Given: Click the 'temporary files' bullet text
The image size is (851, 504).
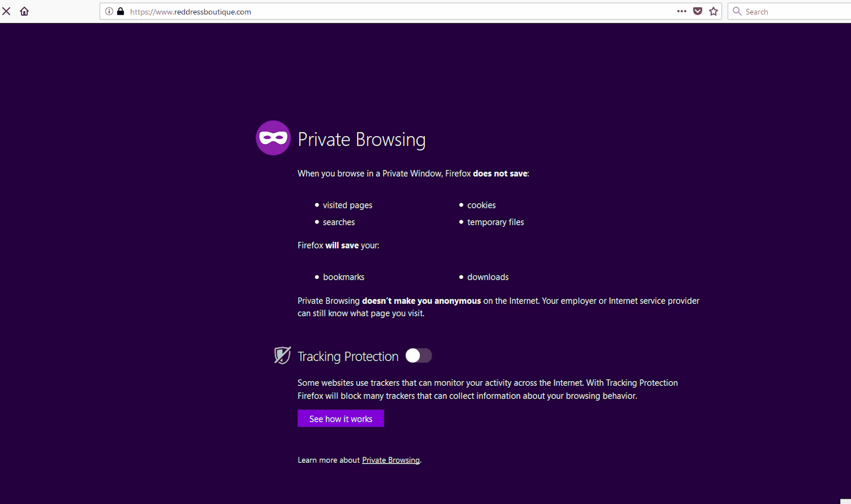Looking at the screenshot, I should pyautogui.click(x=495, y=222).
